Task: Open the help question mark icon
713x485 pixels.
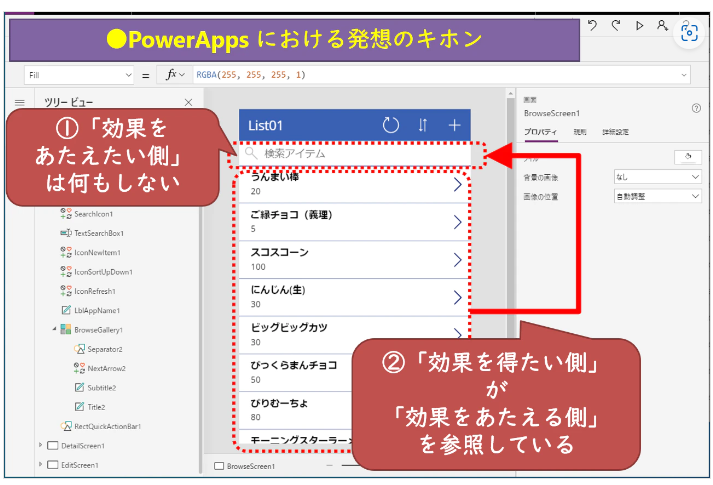Action: (x=696, y=108)
